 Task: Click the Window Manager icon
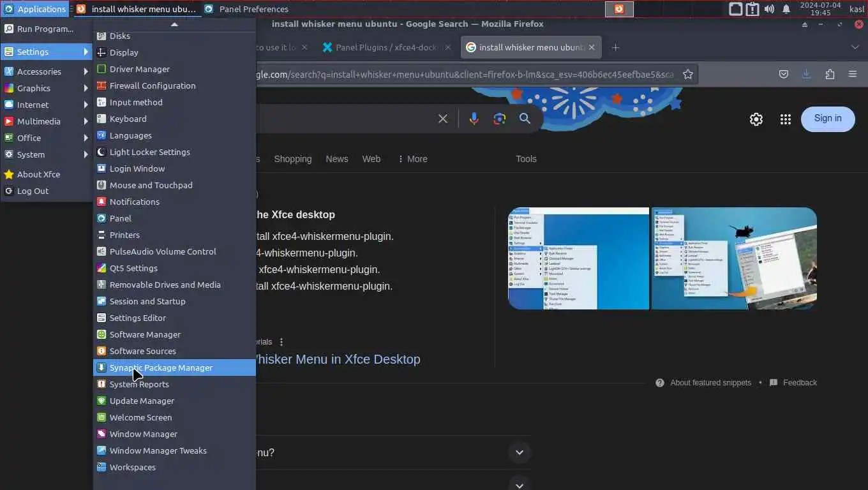(101, 434)
